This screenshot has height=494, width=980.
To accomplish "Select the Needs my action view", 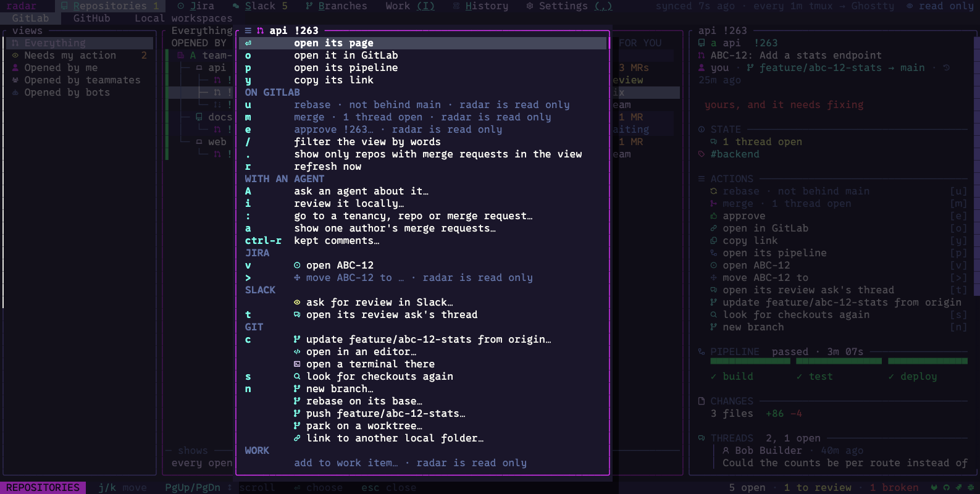I will pos(80,56).
